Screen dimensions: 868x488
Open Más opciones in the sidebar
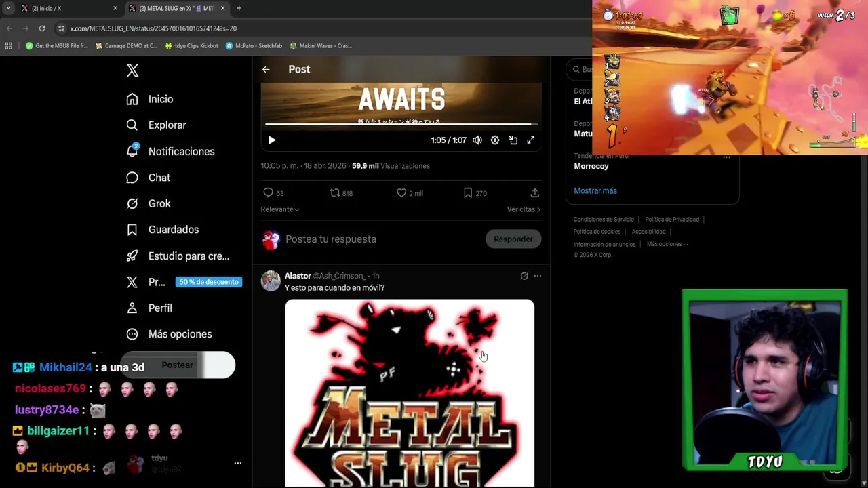tap(169, 334)
